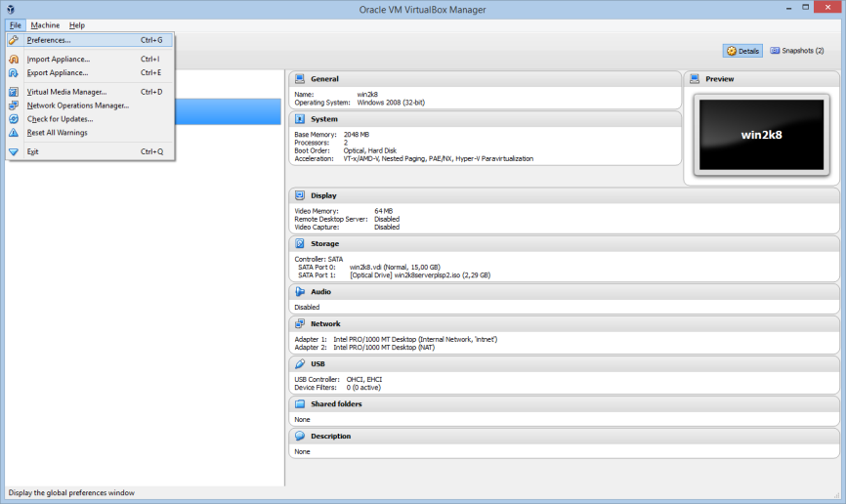Open Audio settings via its heading
This screenshot has height=504, width=846.
coord(321,291)
